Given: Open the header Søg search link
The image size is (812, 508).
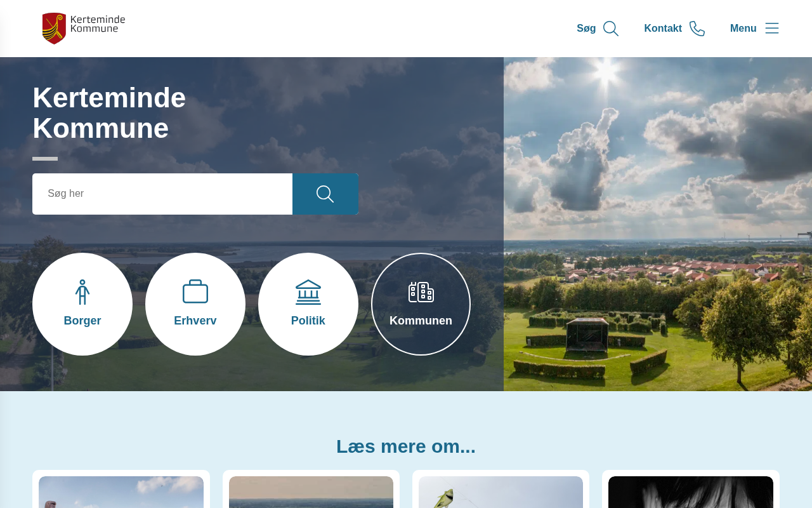Looking at the screenshot, I should coord(598,29).
